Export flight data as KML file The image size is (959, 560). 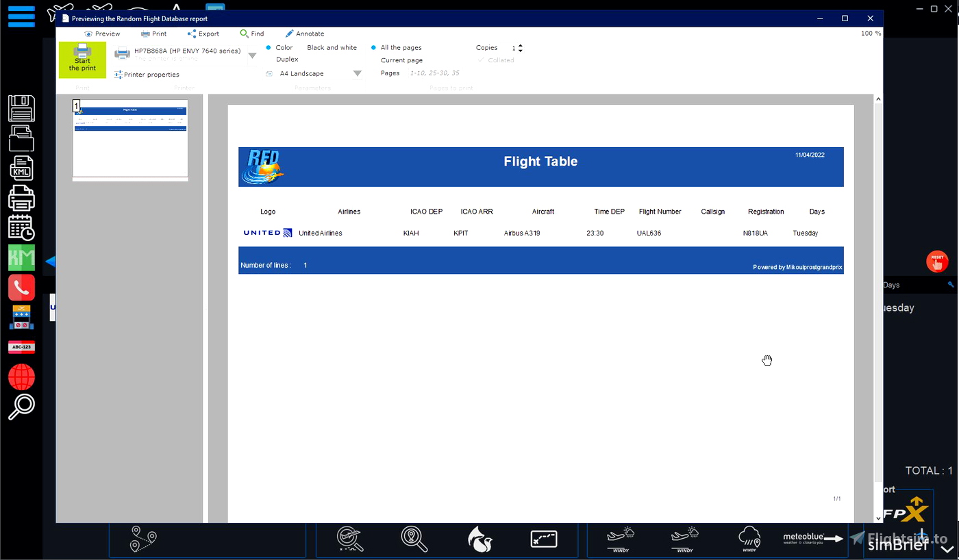21,168
